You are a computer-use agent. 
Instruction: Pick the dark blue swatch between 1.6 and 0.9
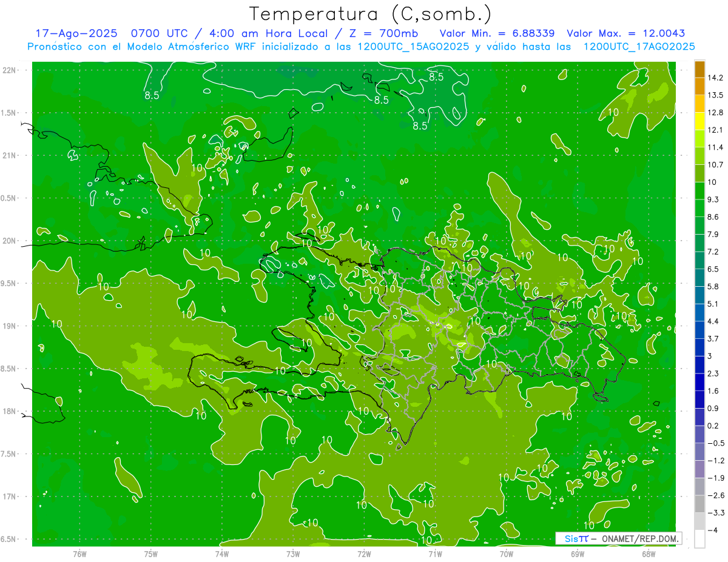coord(699,400)
